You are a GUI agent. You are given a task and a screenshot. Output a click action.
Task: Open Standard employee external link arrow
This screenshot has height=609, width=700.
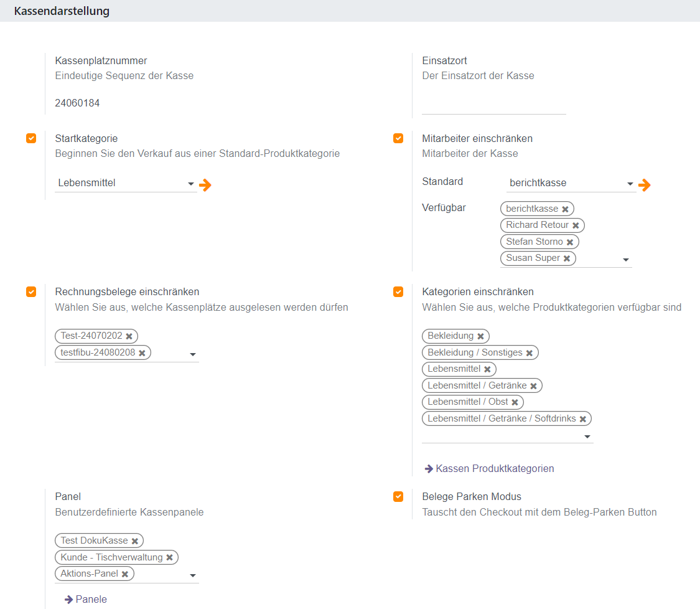(x=645, y=185)
